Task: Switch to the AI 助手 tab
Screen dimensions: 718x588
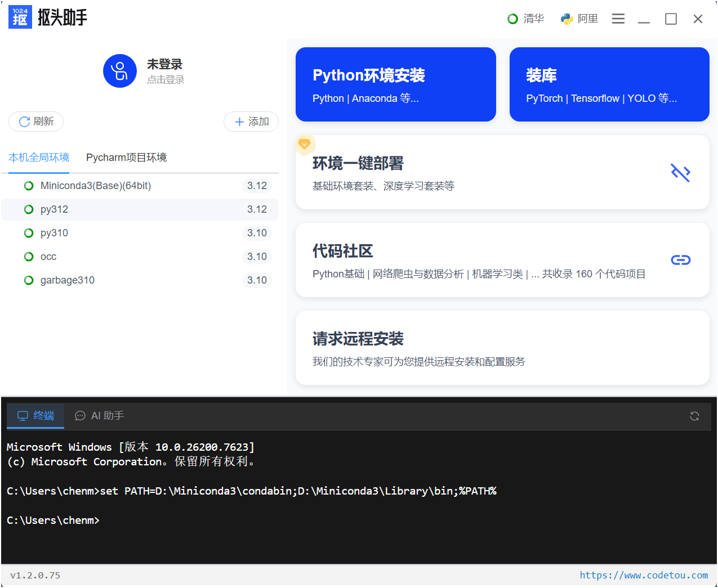Action: [x=99, y=416]
